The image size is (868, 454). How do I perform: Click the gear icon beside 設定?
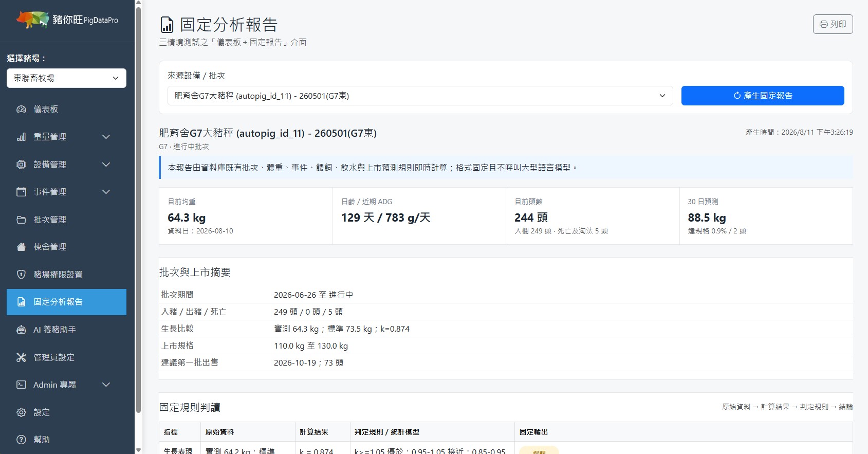click(21, 412)
